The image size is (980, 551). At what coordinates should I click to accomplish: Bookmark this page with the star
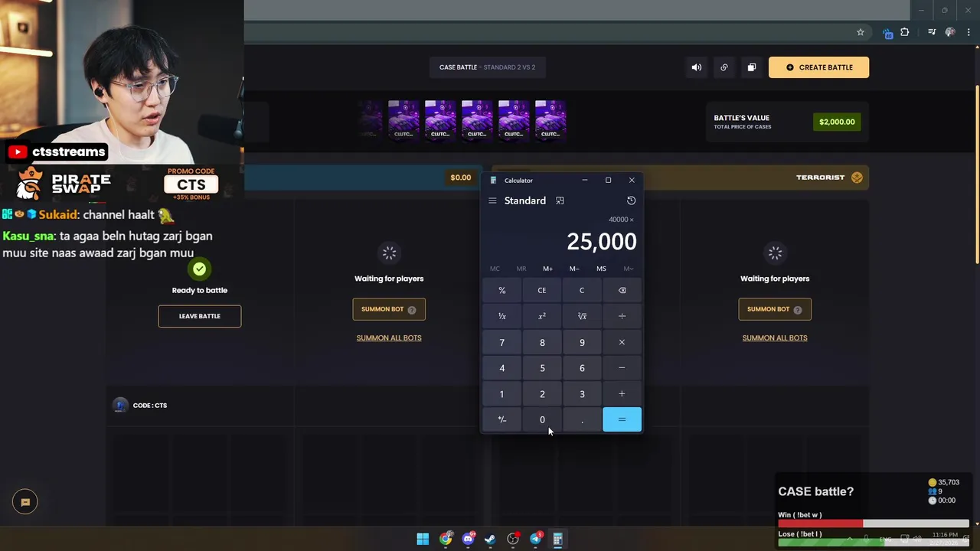860,32
